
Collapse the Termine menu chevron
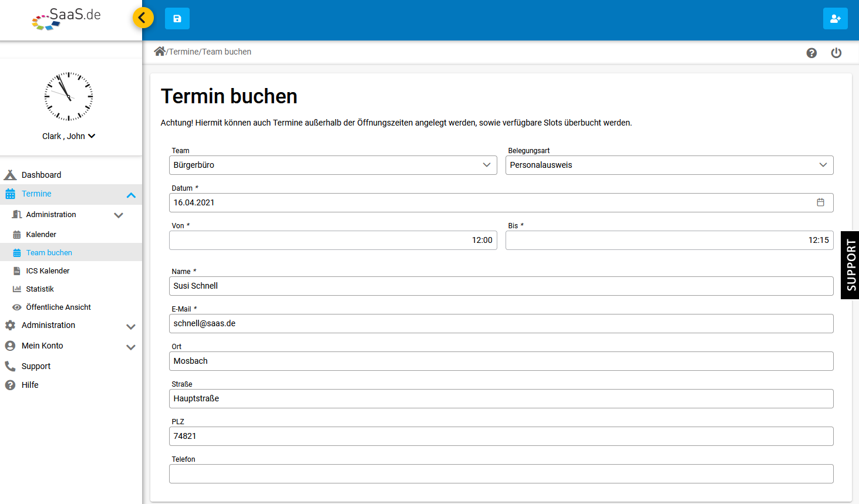(131, 195)
